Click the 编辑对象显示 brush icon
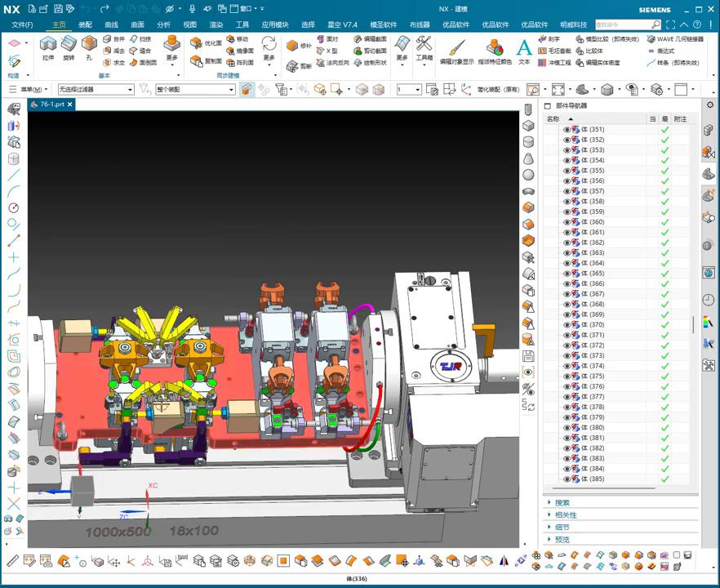720x588 pixels. coord(456,49)
